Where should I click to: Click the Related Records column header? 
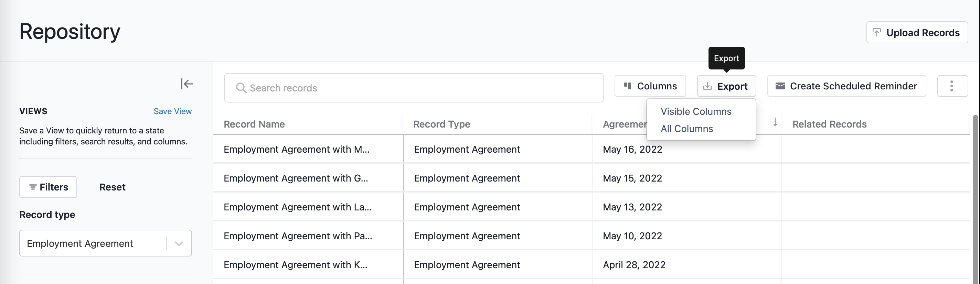pyautogui.click(x=829, y=124)
